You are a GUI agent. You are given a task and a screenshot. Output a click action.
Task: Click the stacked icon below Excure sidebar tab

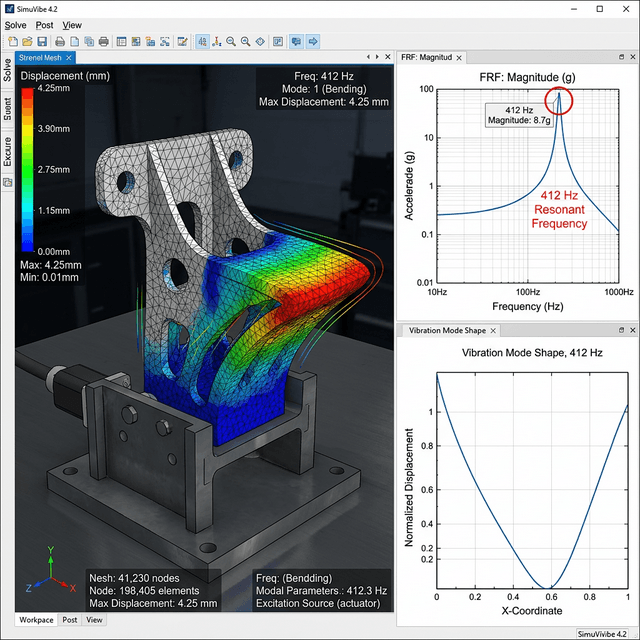click(x=8, y=183)
